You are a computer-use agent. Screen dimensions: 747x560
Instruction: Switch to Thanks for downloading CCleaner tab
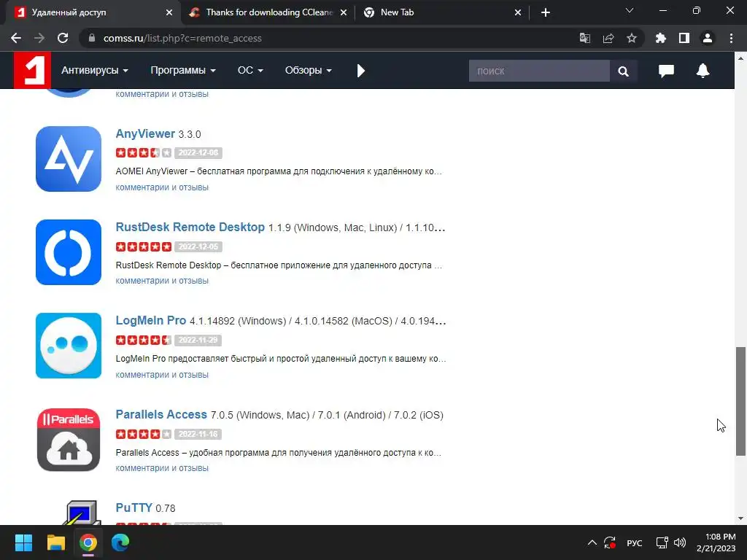(x=267, y=12)
